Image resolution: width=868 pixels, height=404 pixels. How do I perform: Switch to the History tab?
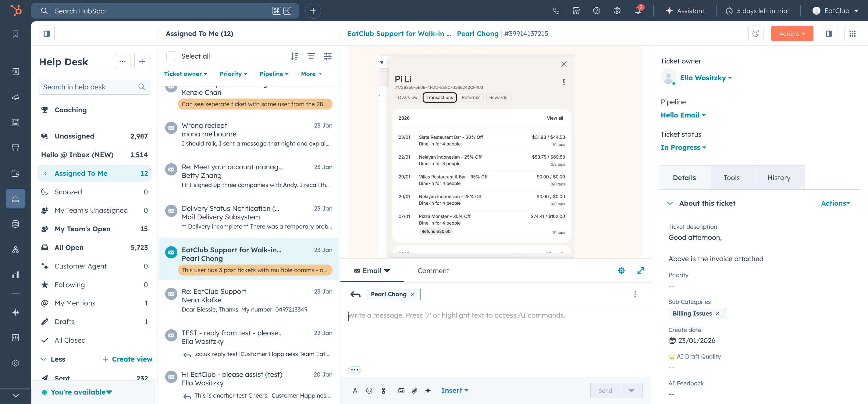click(778, 178)
